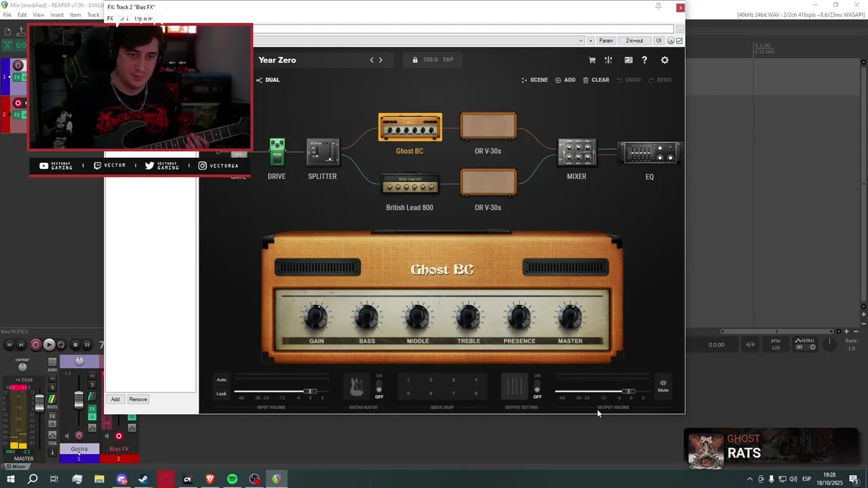Select the OR V-30s cabinet after British Lead 800
The width and height of the screenshot is (868, 488).
pos(488,183)
